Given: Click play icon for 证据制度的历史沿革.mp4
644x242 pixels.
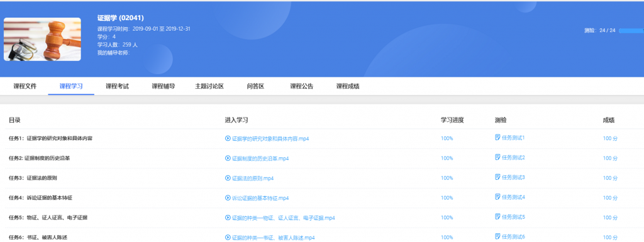Looking at the screenshot, I should pyautogui.click(x=228, y=158).
